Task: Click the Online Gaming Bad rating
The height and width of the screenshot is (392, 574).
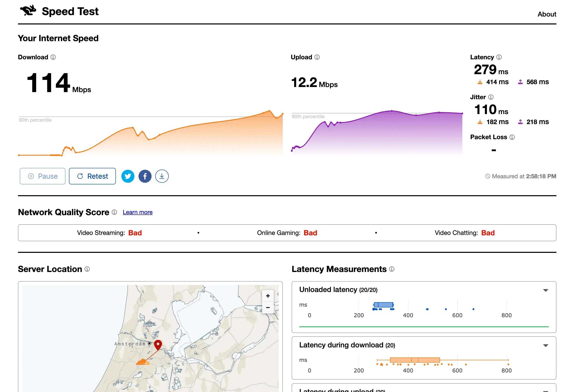Action: click(x=310, y=233)
